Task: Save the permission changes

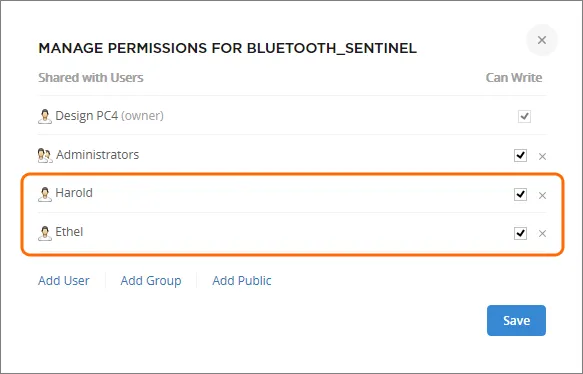Action: coord(516,320)
